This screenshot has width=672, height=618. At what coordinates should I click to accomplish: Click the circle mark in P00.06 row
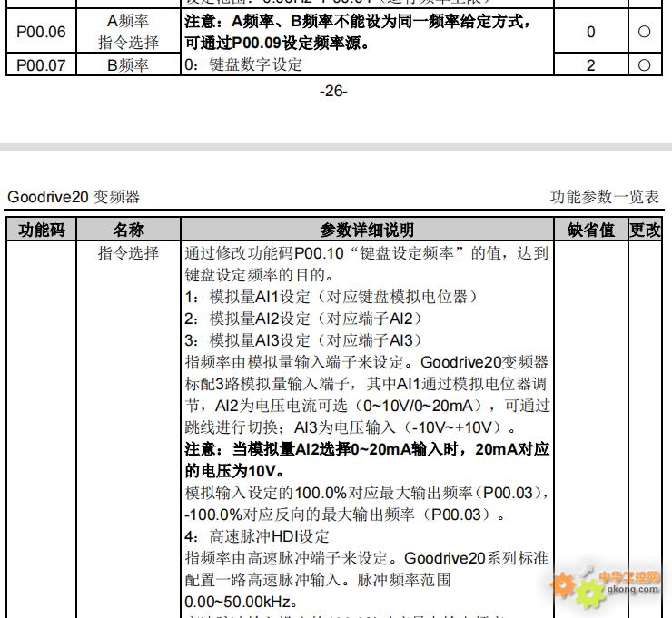click(x=644, y=32)
